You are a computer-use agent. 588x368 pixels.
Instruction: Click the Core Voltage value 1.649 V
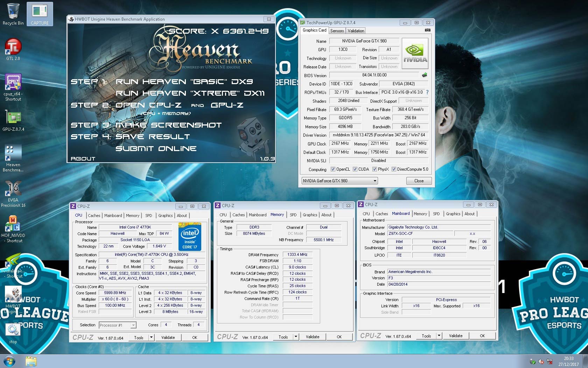160,246
